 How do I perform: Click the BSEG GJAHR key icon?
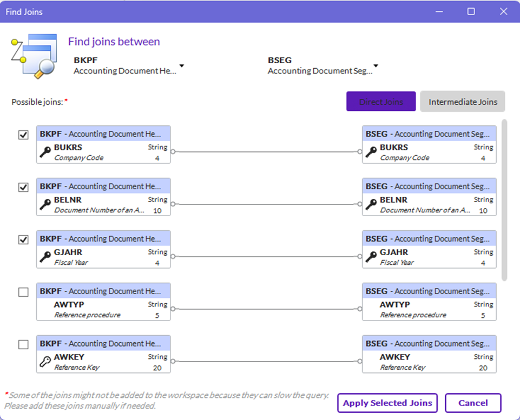[x=371, y=257]
